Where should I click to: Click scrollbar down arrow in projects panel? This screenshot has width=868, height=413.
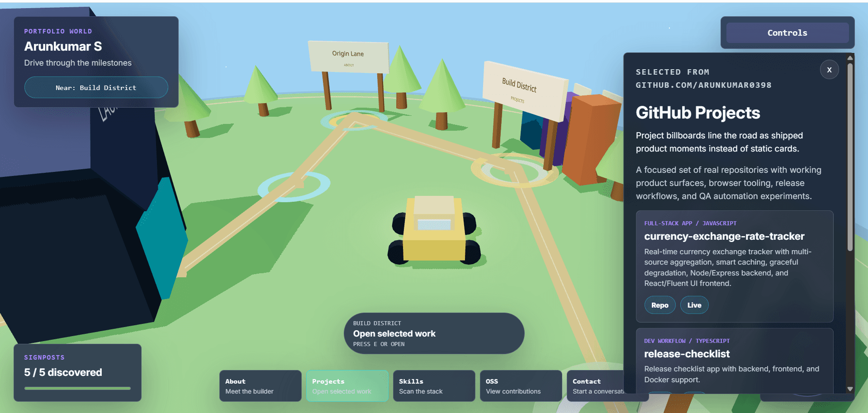850,389
